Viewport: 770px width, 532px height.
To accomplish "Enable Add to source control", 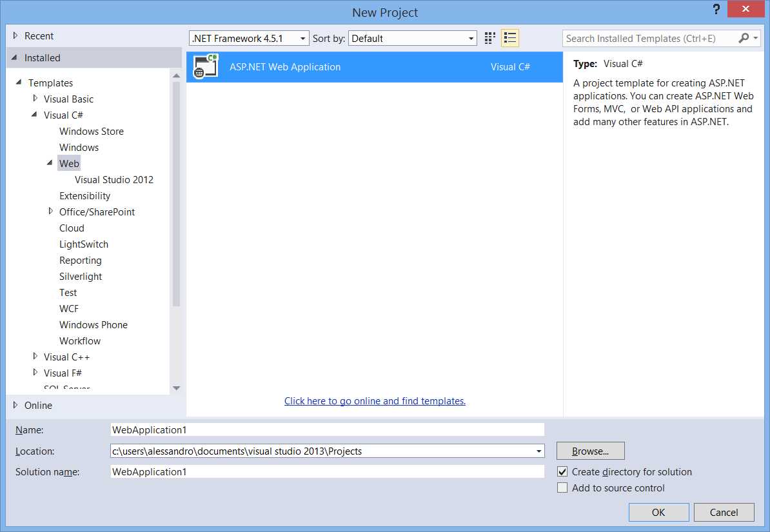I will tap(564, 488).
